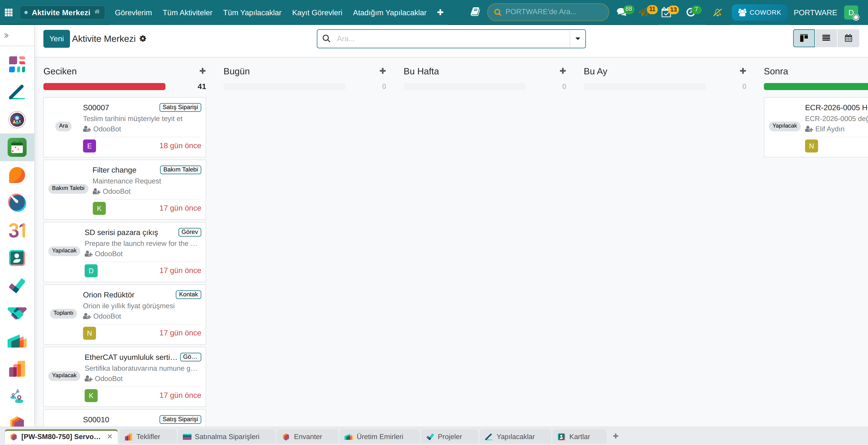The image size is (868, 445).
Task: Open the S00007 activity card
Action: coord(125,127)
